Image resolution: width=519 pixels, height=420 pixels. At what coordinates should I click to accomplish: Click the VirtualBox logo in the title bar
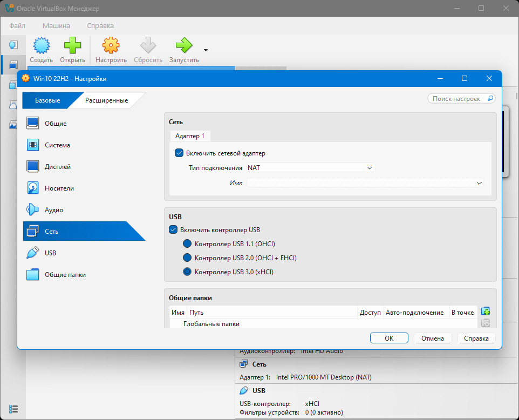coord(9,8)
